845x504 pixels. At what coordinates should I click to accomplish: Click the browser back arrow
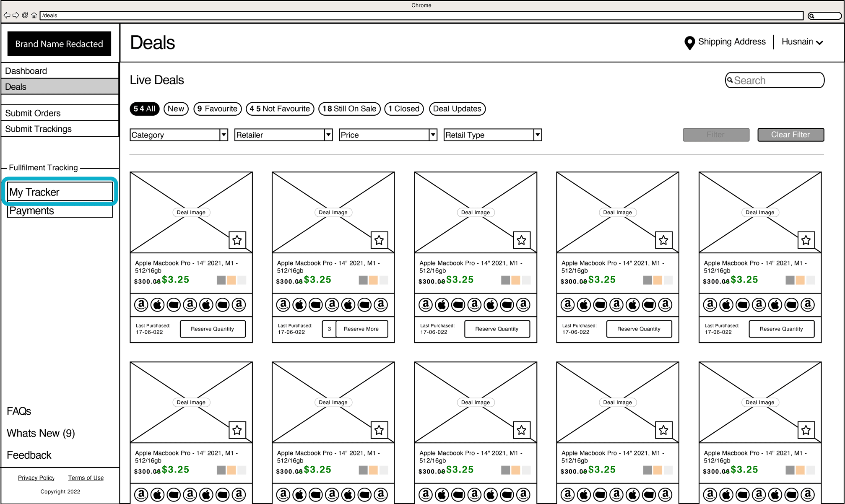pyautogui.click(x=7, y=16)
